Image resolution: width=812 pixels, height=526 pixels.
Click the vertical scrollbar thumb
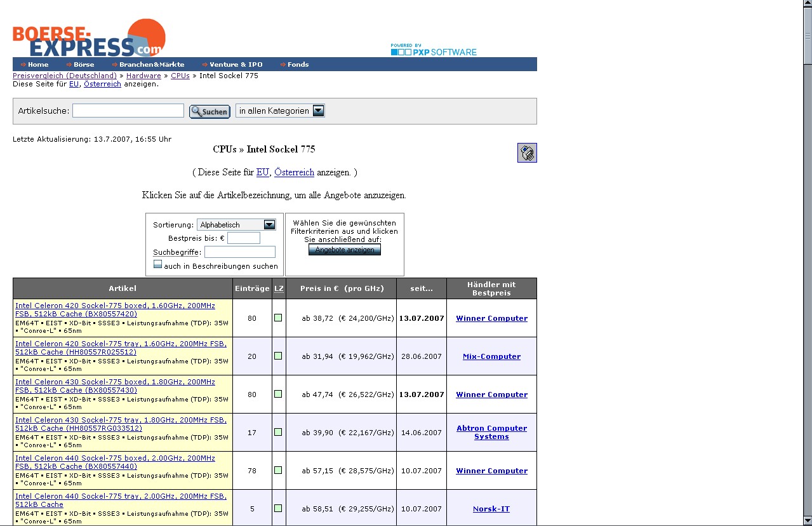click(808, 37)
